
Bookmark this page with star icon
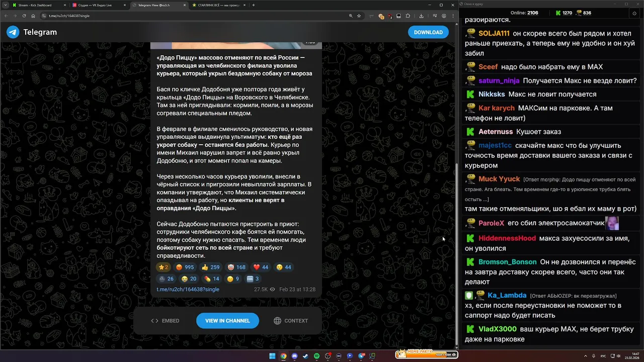359,16
